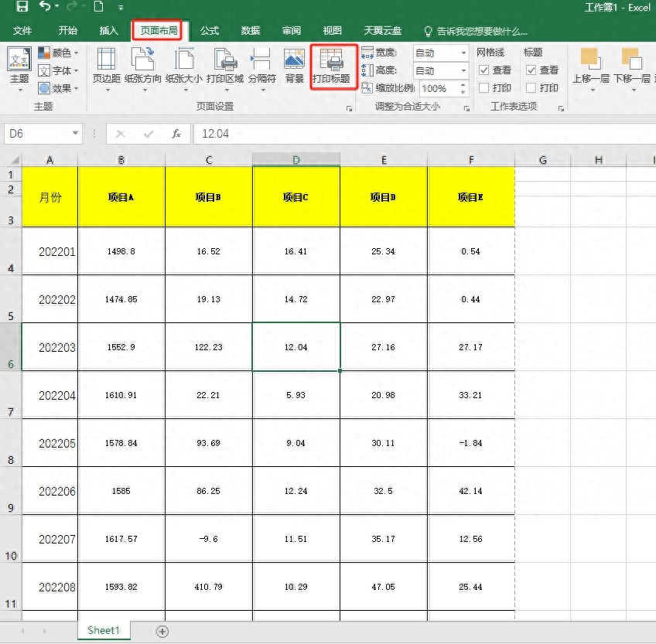
Task: Click the Scale (缩放比例) percentage stepper
Action: (463, 88)
